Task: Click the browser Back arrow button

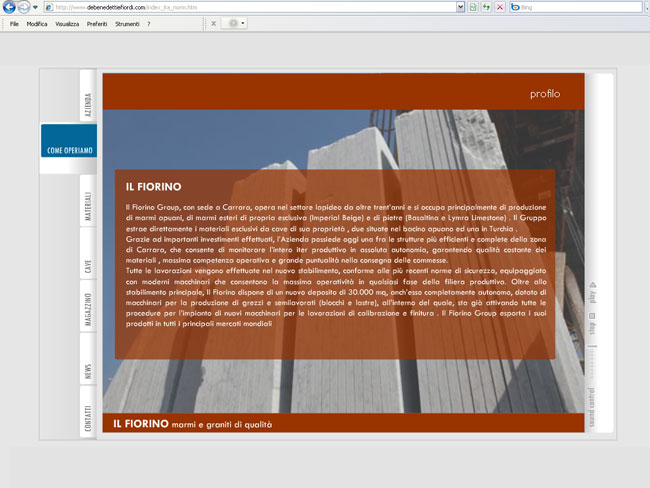Action: (x=9, y=7)
